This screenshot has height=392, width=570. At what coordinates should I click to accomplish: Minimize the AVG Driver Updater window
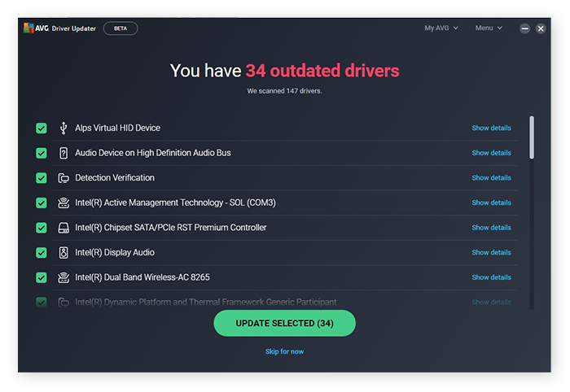coord(525,28)
